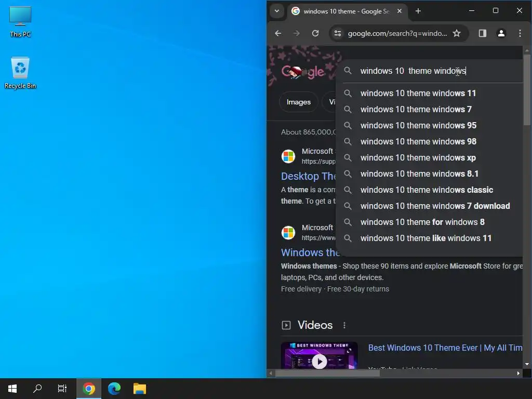The width and height of the screenshot is (532, 399).
Task: Click the magnifier icon in the search box
Action: 348,71
